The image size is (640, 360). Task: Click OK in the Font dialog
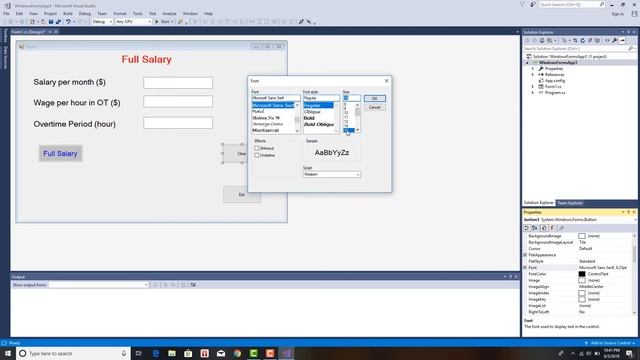tap(375, 98)
